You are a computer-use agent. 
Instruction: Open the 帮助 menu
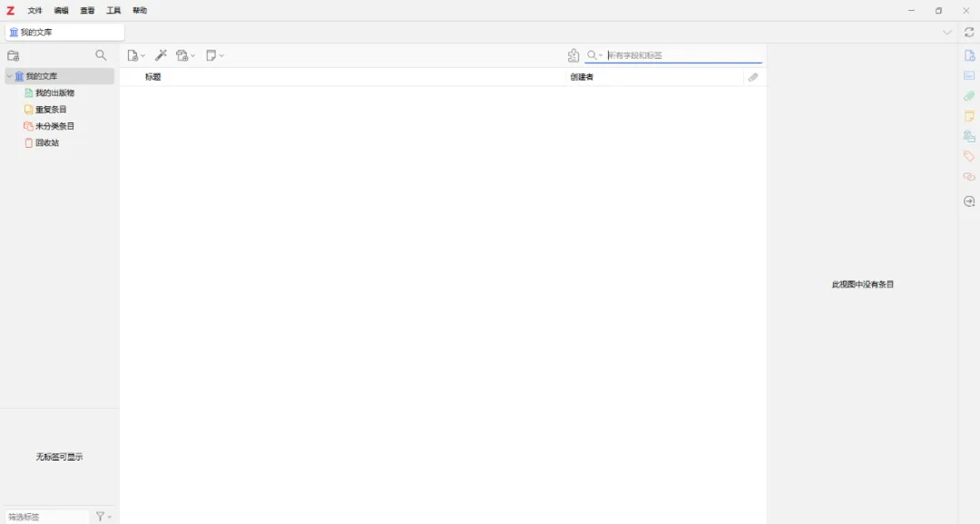point(140,11)
